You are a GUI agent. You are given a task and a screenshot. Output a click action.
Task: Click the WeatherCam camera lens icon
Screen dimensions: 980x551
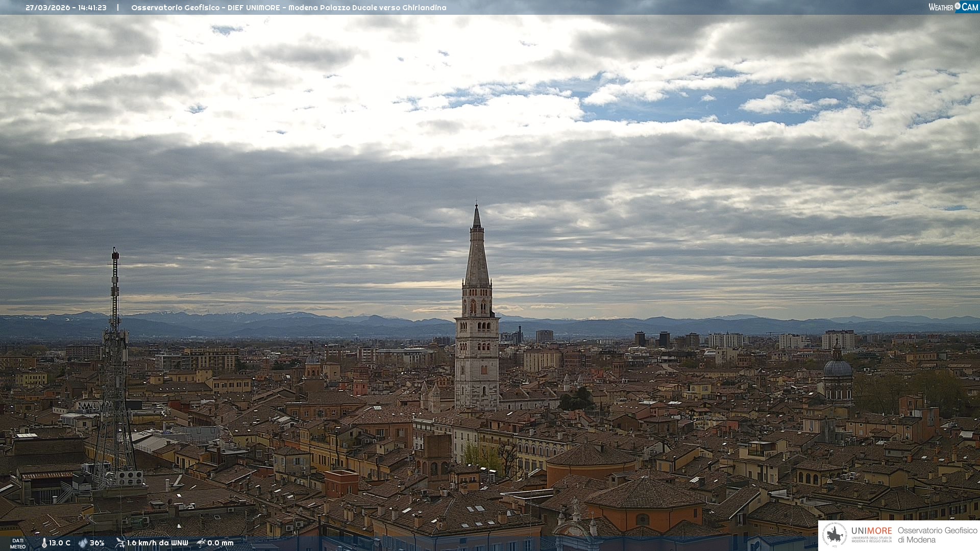958,6
